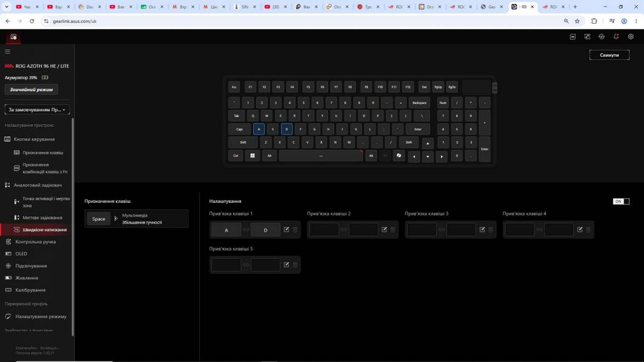Expand the Space key assignment arrow
The height and width of the screenshot is (362, 644).
tap(116, 218)
